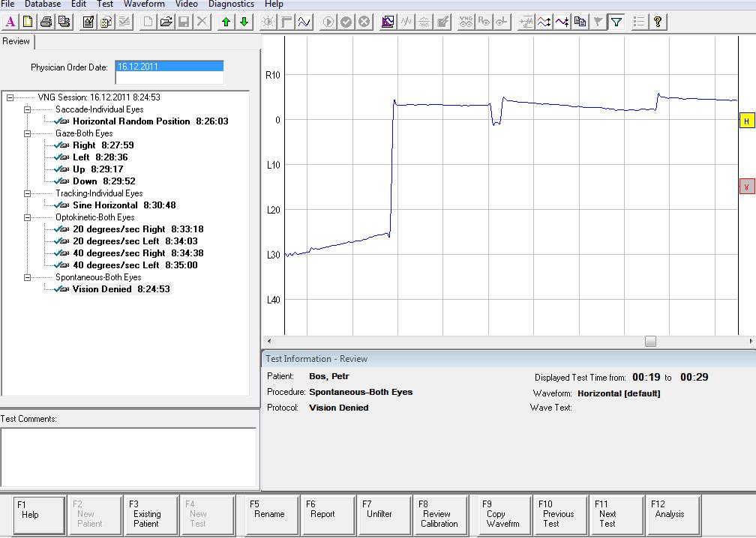Screen dimensions: 756x538
Task: Open the Edit menu
Action: click(79, 4)
